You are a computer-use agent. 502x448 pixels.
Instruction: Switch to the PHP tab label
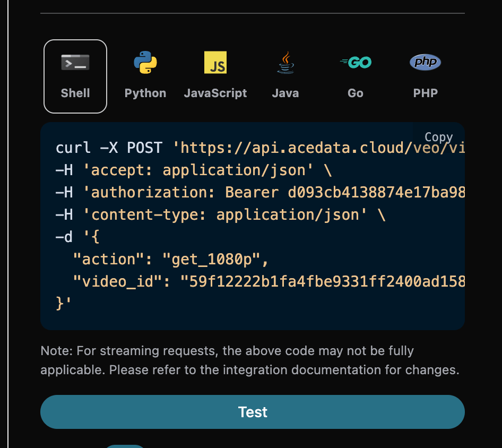tap(426, 93)
